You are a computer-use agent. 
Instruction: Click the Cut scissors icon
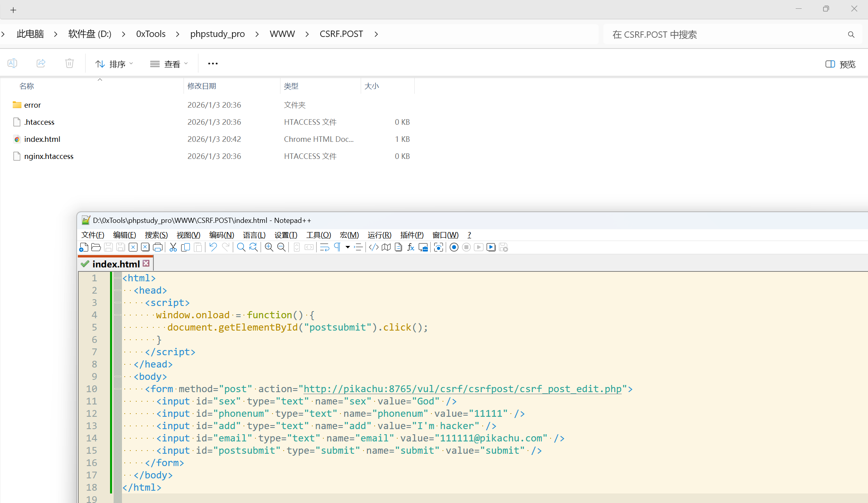(173, 248)
